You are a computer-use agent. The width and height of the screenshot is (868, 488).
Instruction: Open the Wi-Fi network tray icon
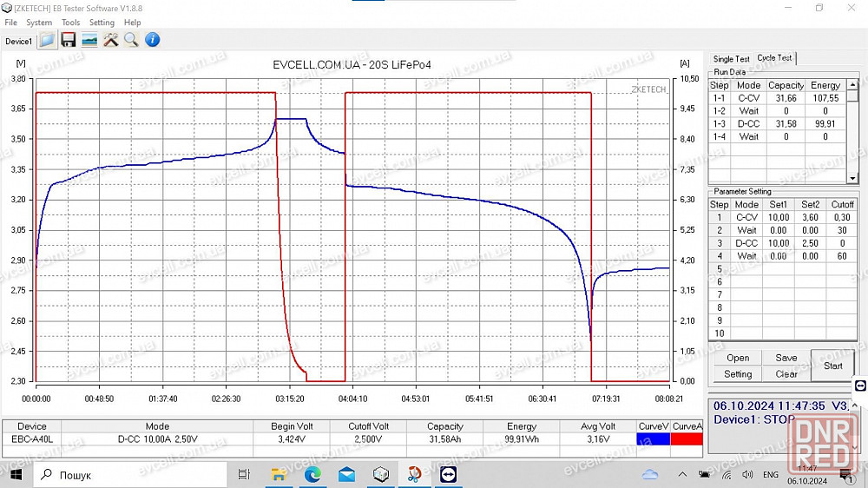click(x=727, y=475)
